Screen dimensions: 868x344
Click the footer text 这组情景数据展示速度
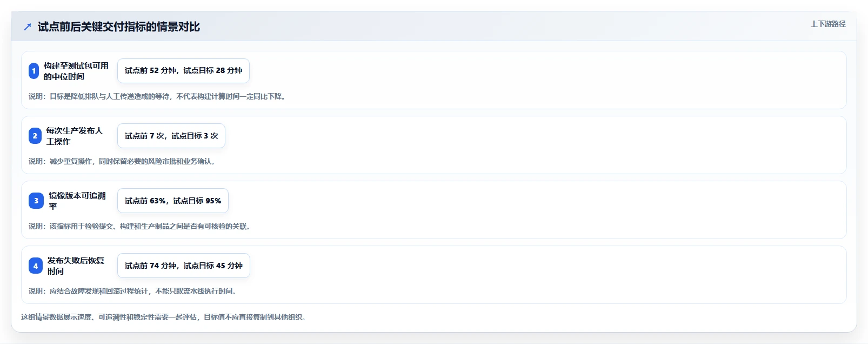165,317
